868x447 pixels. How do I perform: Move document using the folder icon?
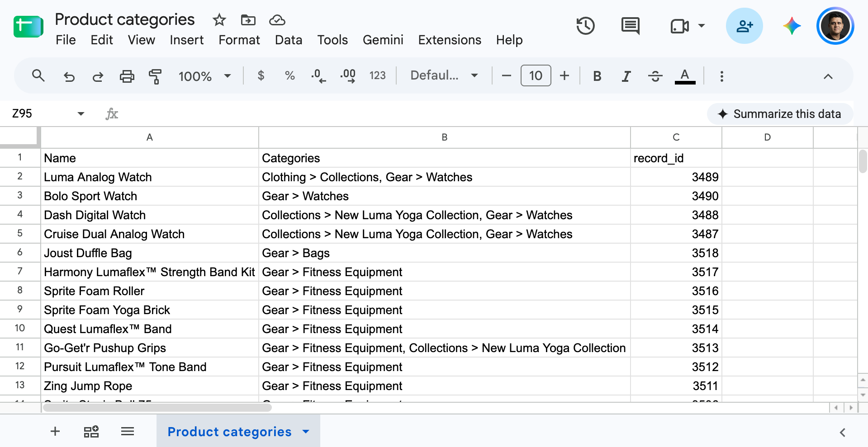248,20
